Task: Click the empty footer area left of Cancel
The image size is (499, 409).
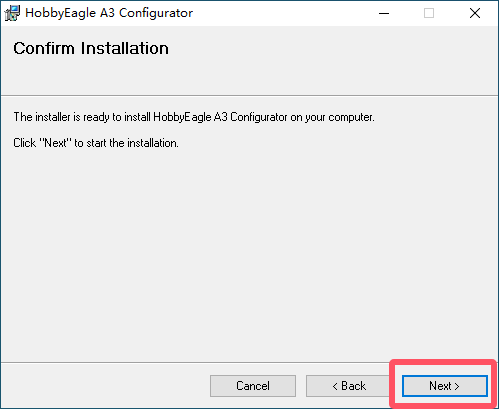Action: [x=105, y=386]
